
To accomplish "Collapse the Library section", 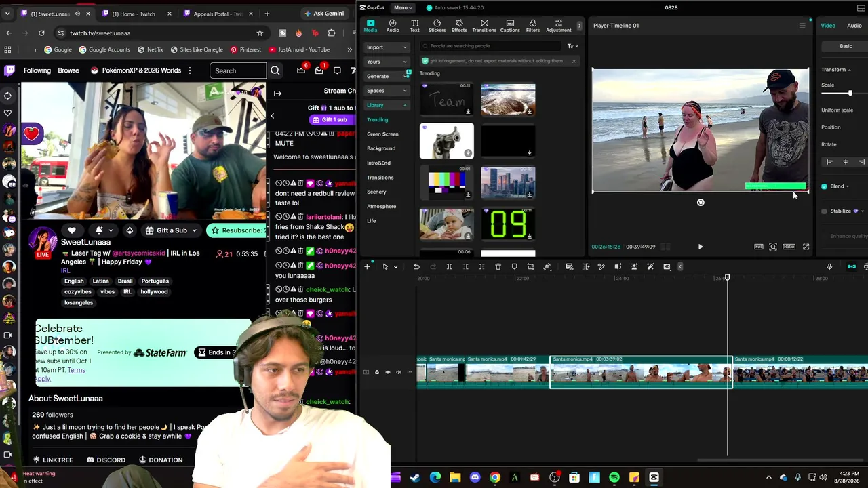I will click(387, 105).
